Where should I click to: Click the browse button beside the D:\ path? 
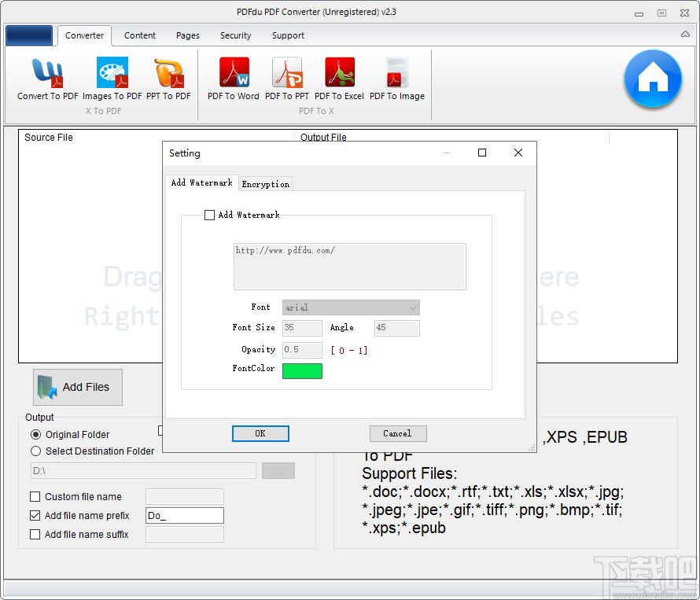click(278, 470)
